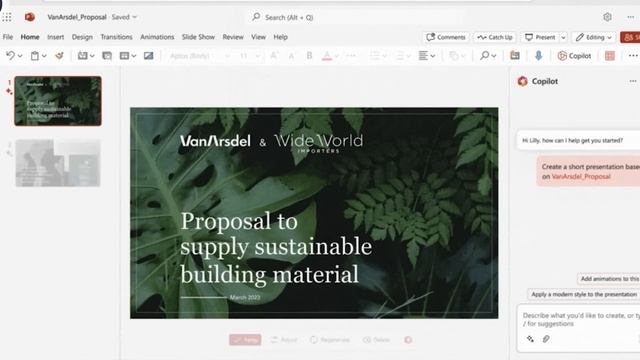
Task: Switch to the Animations tab
Action: pos(157,37)
